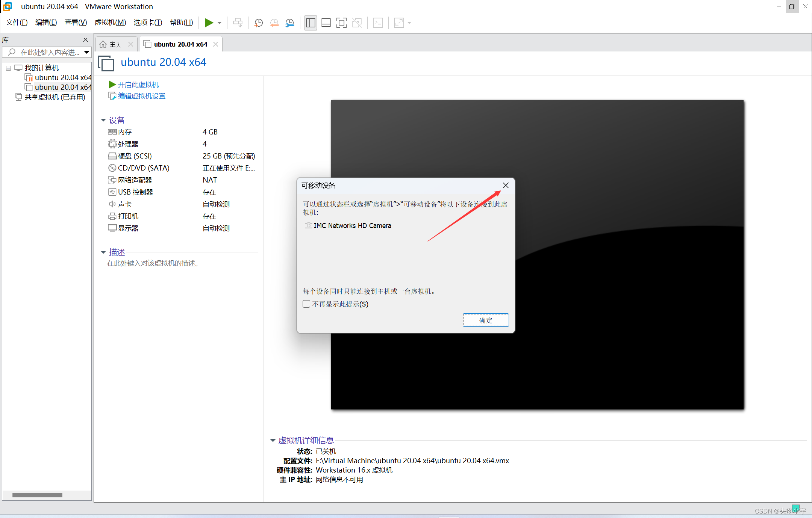
Task: Select the 内存 device row
Action: 182,132
